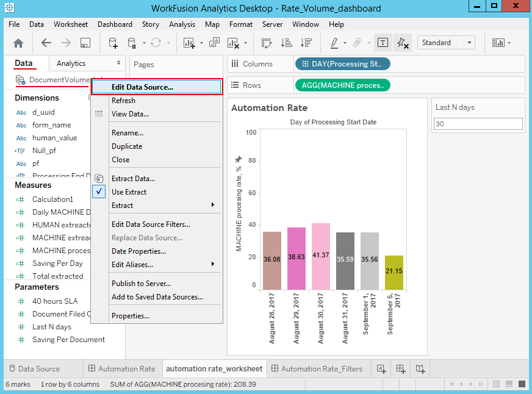Save the workbook with the floppy icon

click(85, 43)
